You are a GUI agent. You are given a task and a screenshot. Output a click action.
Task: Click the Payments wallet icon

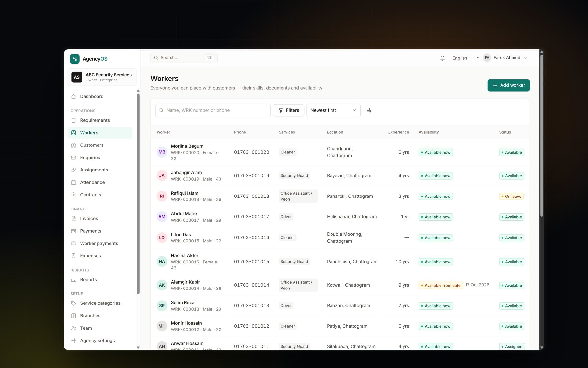tap(73, 231)
